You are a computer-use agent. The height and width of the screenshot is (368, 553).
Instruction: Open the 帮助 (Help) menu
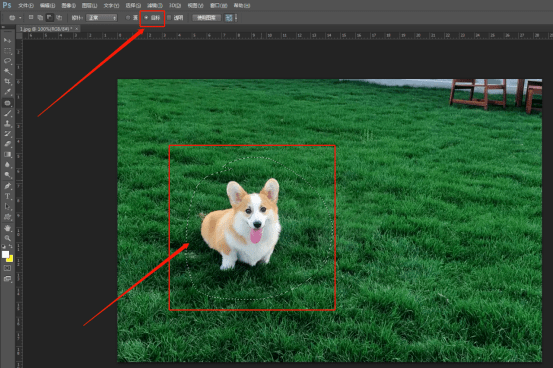click(x=242, y=6)
